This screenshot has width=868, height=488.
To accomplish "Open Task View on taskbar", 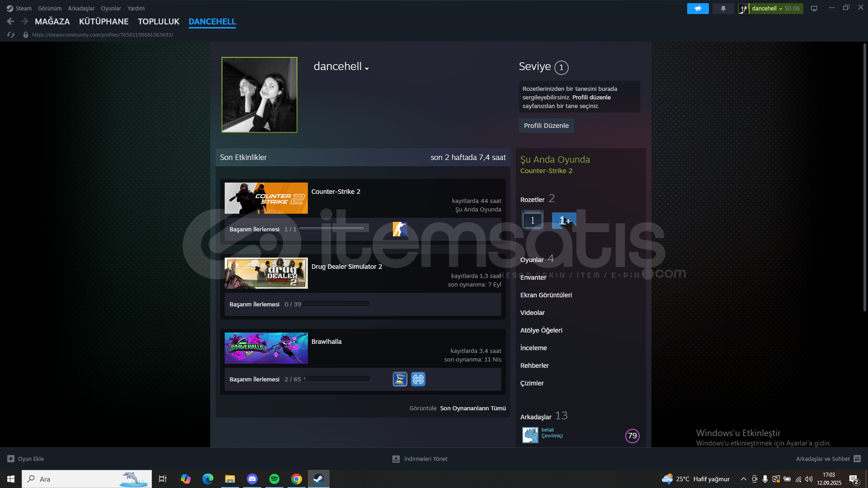I will pyautogui.click(x=163, y=479).
